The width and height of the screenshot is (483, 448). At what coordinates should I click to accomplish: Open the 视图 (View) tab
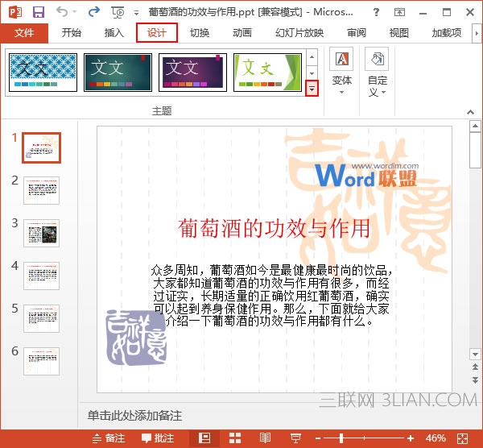point(399,33)
